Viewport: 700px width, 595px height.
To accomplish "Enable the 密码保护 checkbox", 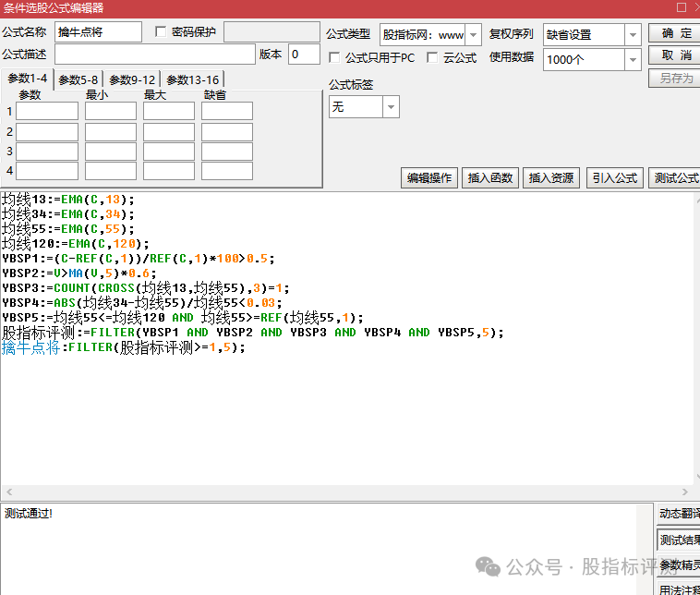I will click(162, 32).
